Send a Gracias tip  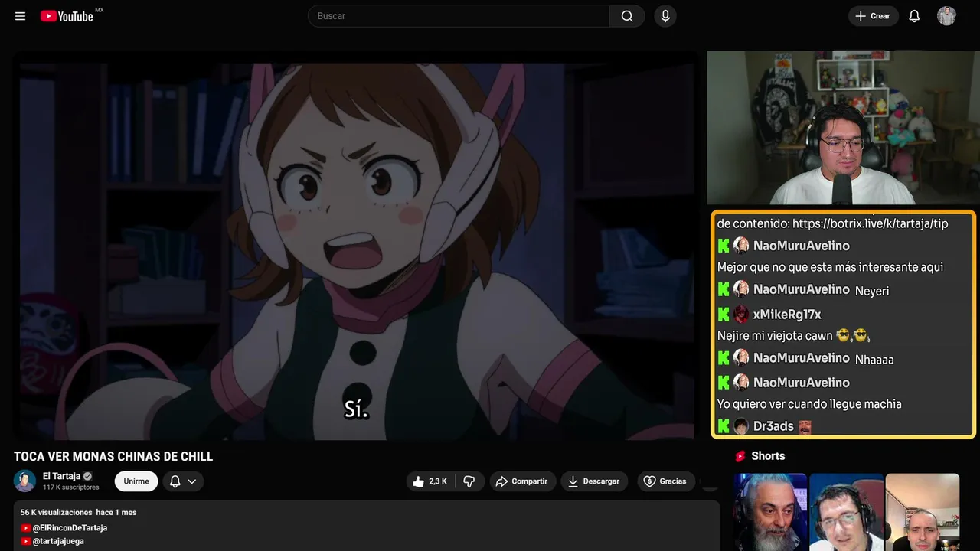coord(665,481)
